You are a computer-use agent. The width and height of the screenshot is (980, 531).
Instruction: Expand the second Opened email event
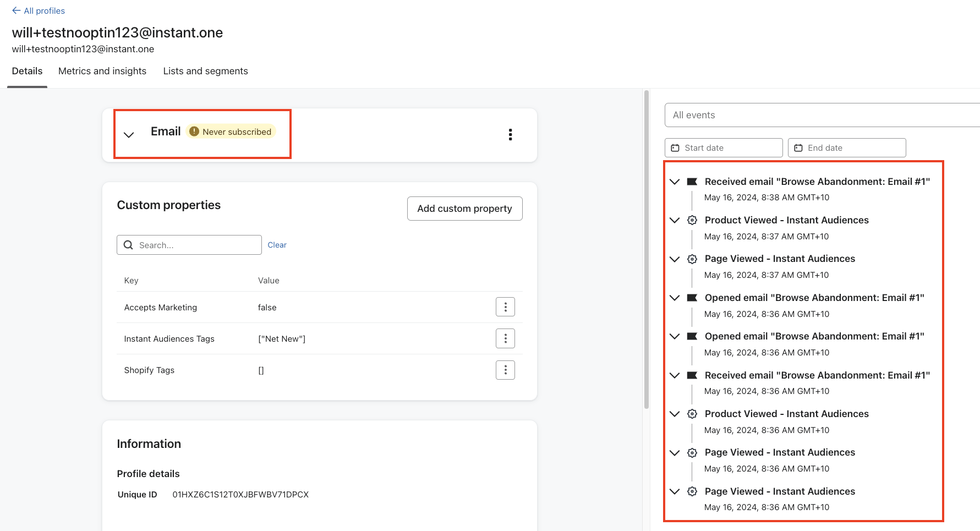[675, 336]
